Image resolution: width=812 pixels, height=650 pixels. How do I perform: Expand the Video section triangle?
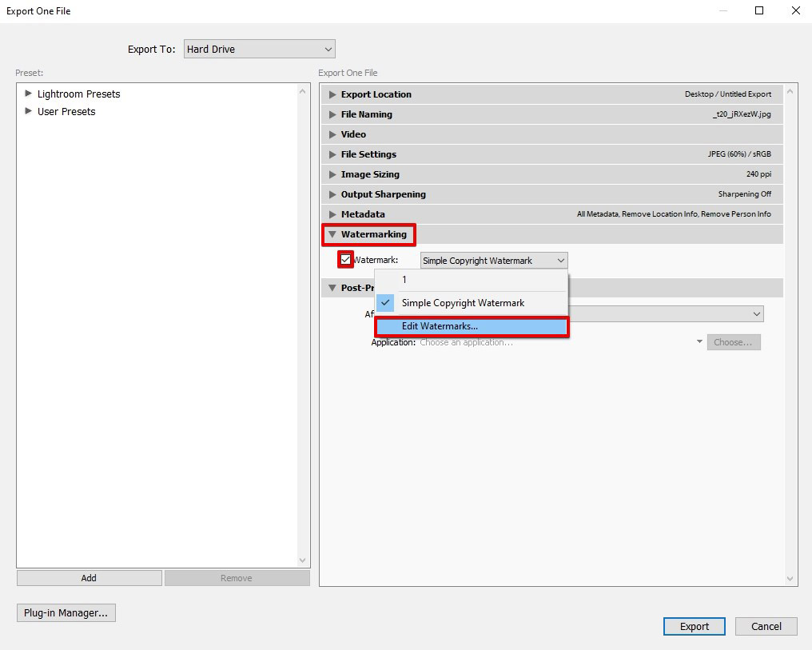point(332,134)
